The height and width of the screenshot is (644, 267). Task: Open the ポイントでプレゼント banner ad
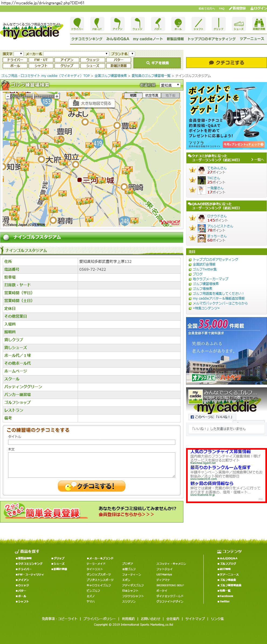click(x=227, y=116)
